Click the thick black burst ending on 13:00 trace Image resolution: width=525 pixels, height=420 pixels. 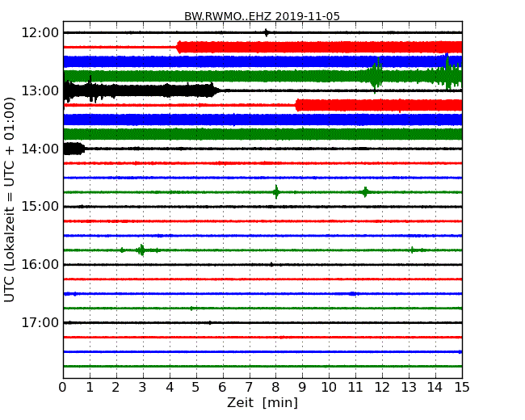click(142, 90)
